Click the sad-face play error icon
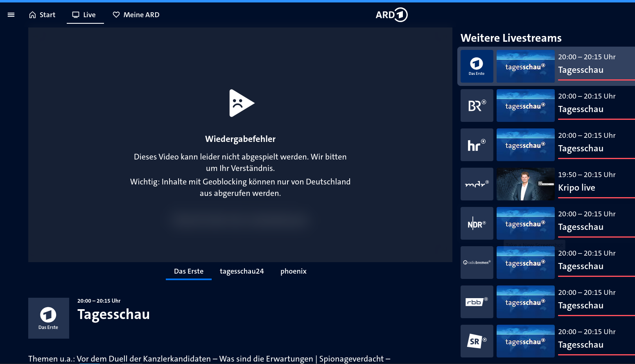Viewport: 635px width, 364px height. coord(241,103)
